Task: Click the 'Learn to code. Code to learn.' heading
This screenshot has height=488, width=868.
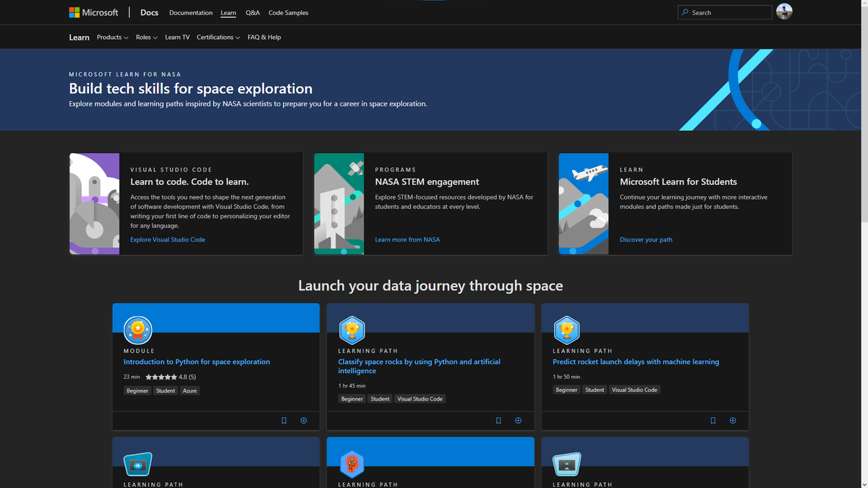Action: 190,181
